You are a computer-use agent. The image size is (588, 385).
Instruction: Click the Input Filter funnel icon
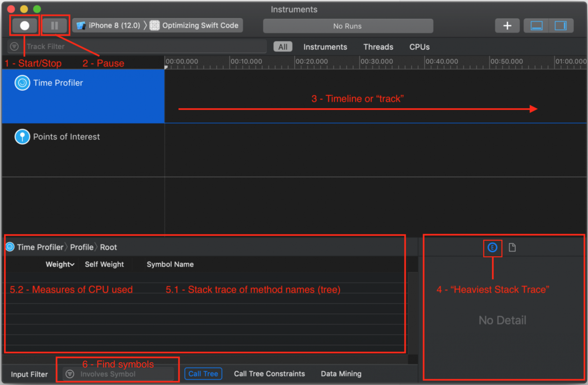pyautogui.click(x=70, y=374)
